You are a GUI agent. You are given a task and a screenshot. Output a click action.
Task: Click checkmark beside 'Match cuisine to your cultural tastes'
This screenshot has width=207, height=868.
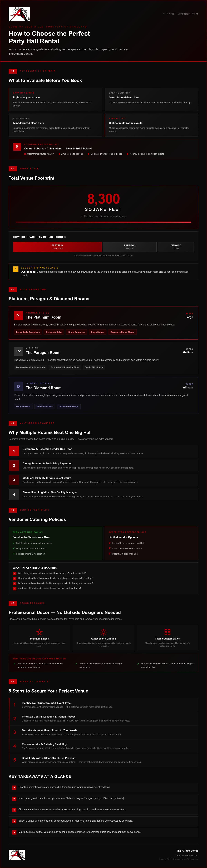(x=14, y=543)
